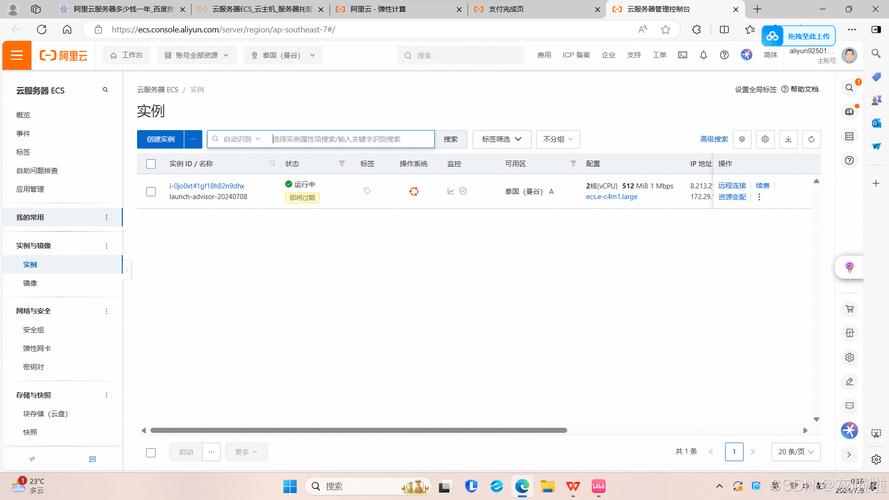
Task: Filter the 可用区 column
Action: point(573,163)
